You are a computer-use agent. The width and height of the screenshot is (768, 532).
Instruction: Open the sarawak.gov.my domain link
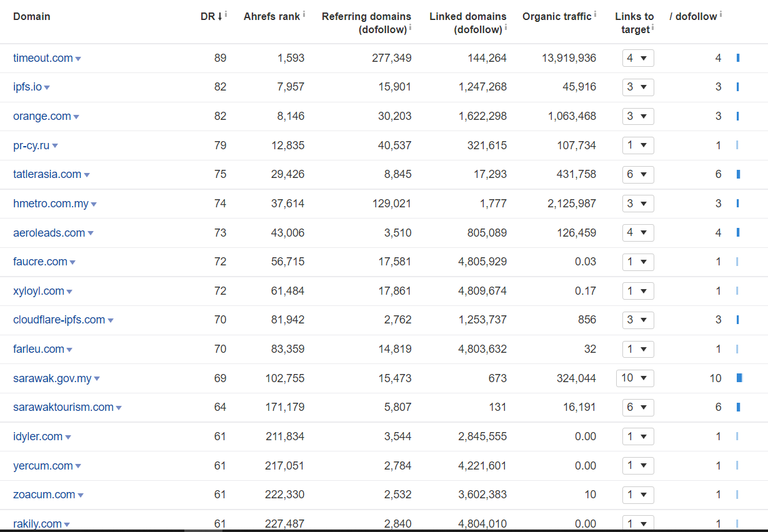click(x=52, y=378)
